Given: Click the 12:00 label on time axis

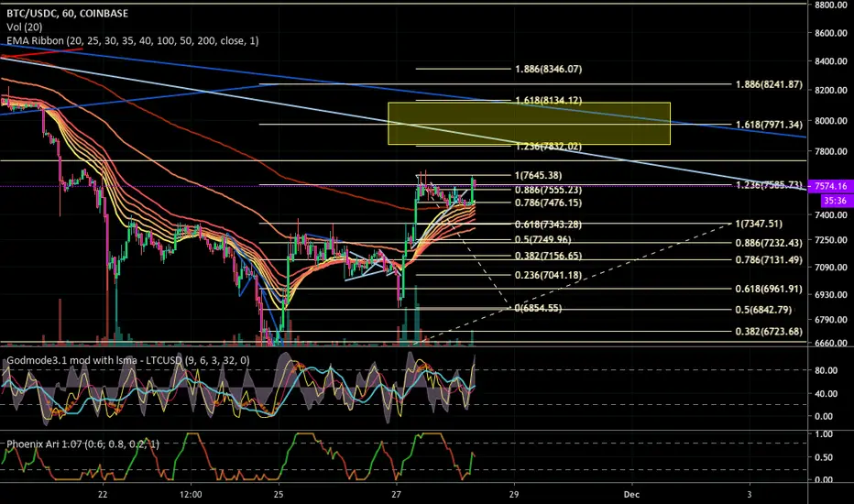Looking at the screenshot, I should [191, 495].
